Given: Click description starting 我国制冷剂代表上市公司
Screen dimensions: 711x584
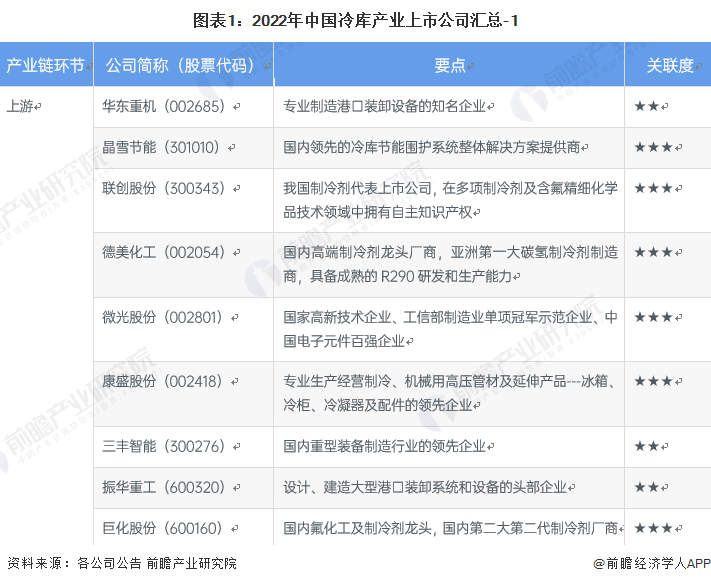Looking at the screenshot, I should click(450, 200).
